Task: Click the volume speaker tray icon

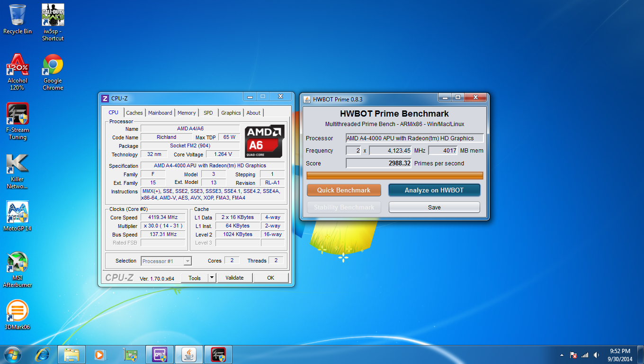Action: coord(596,355)
